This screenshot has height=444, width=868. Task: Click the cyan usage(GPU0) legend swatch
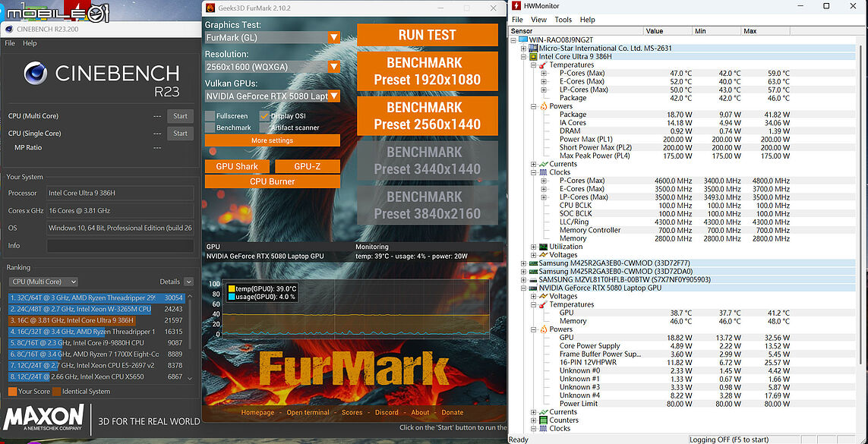(x=232, y=297)
